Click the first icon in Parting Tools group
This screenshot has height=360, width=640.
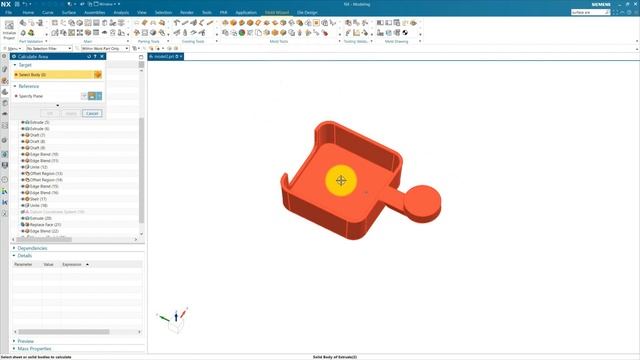pyautogui.click(x=137, y=23)
